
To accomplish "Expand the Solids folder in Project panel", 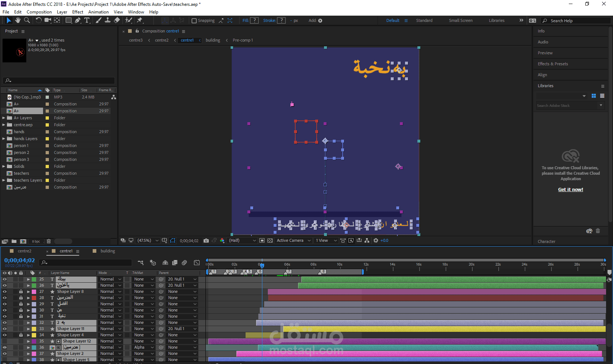I will click(4, 167).
